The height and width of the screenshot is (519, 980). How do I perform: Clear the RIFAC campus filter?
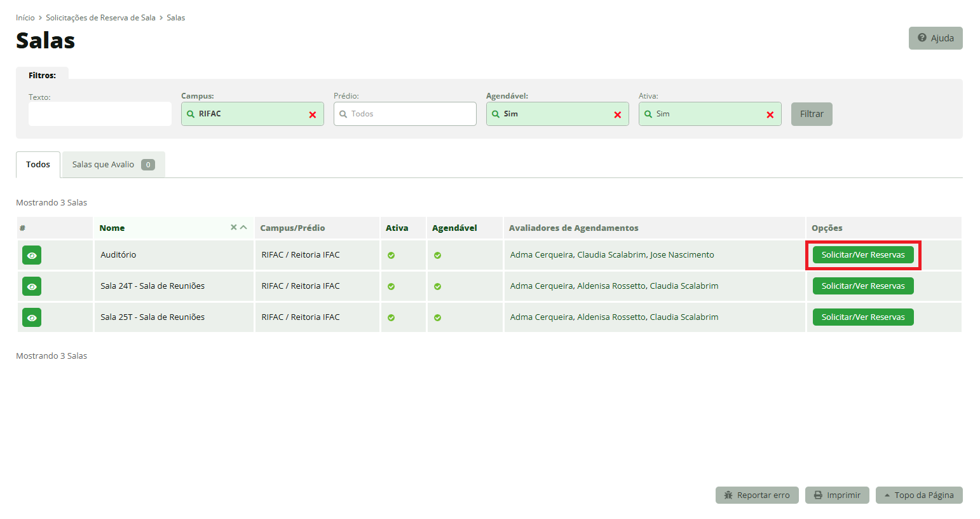coord(313,114)
